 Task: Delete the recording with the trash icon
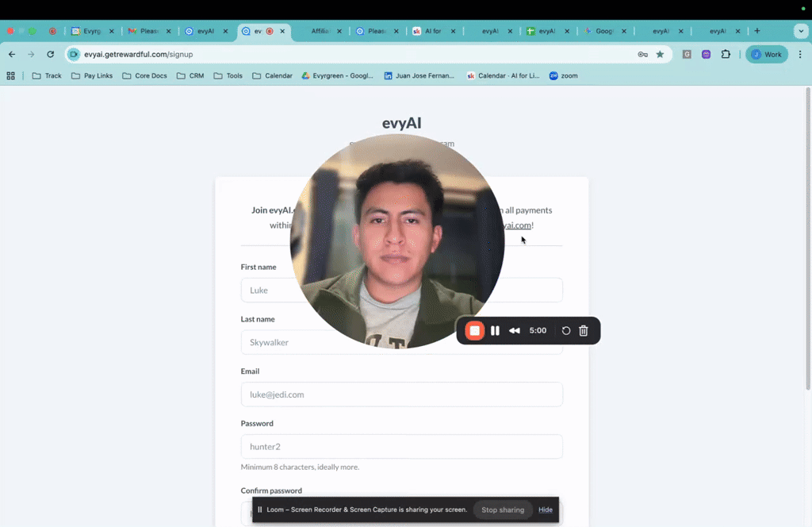coord(583,330)
